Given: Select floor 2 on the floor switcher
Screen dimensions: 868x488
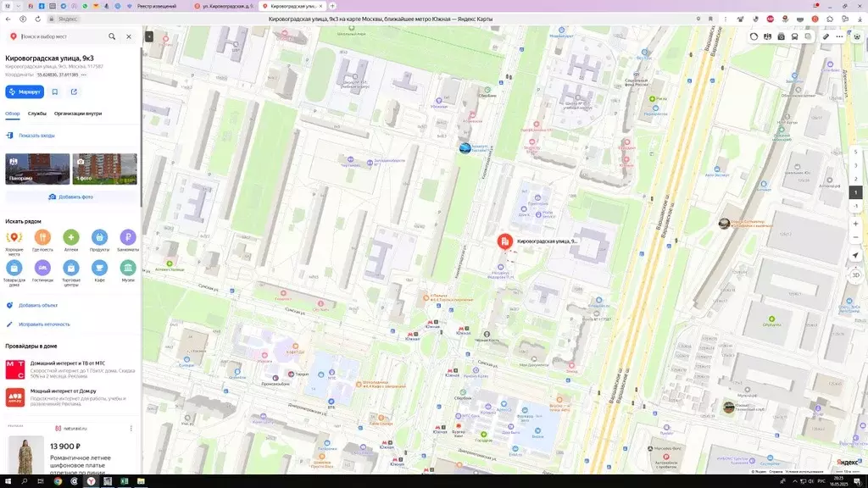Looking at the screenshot, I should point(856,179).
